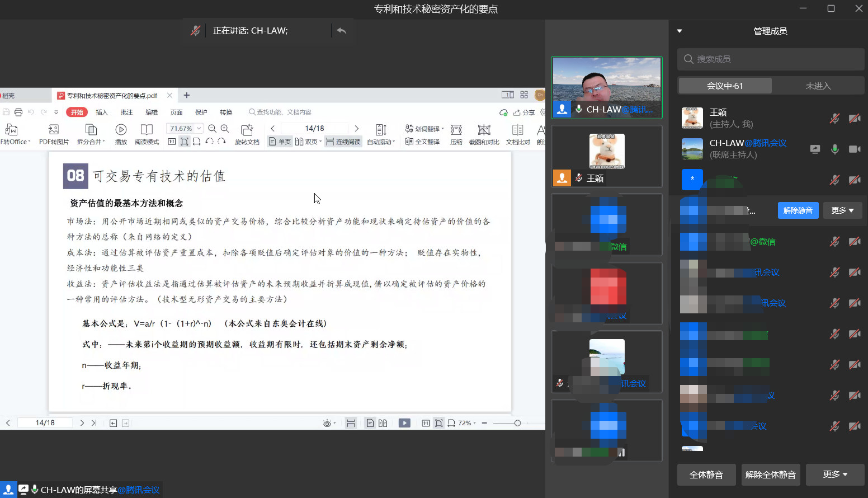Viewport: 868px width, 498px height.
Task: Click the 全文翻译 full translation icon
Action: click(x=422, y=142)
